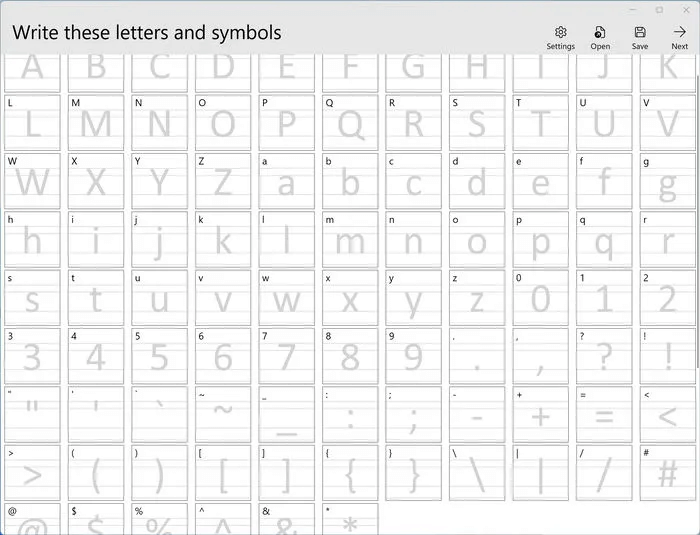This screenshot has height=535, width=700.
Task: Select lowercase m writing box
Action: coord(350,239)
